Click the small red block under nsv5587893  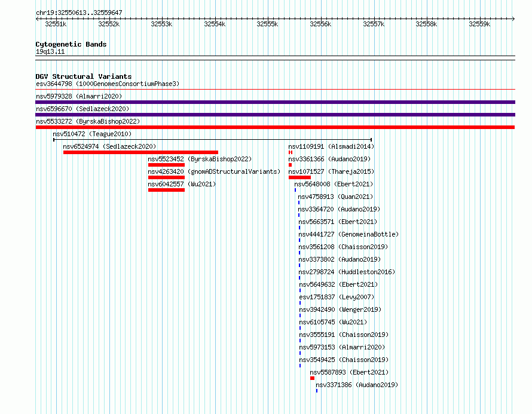pos(312,378)
